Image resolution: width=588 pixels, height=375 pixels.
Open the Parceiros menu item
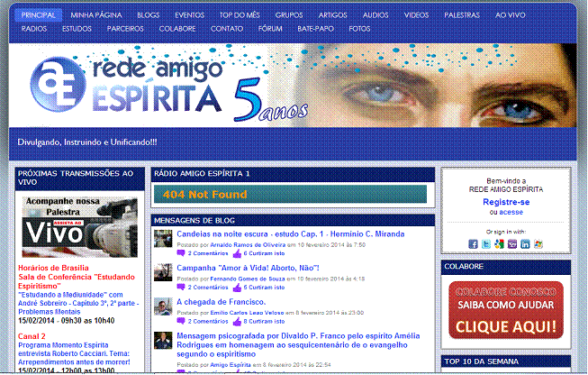[x=125, y=29]
